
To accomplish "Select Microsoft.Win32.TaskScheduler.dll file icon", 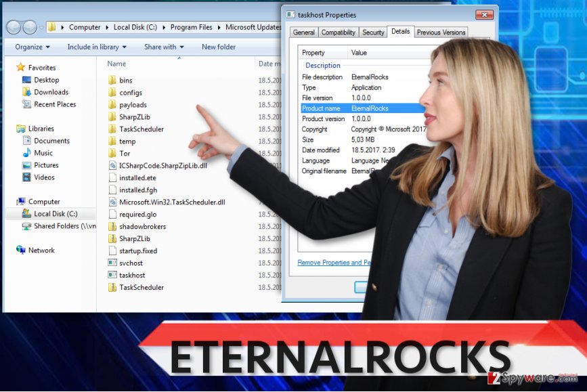I will 112,202.
